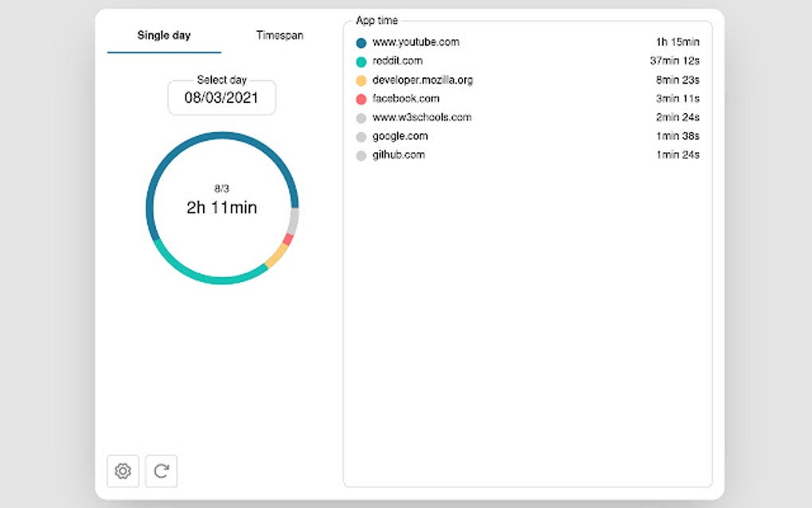
Task: Select the www.w3schools.com list entry
Action: 422,117
